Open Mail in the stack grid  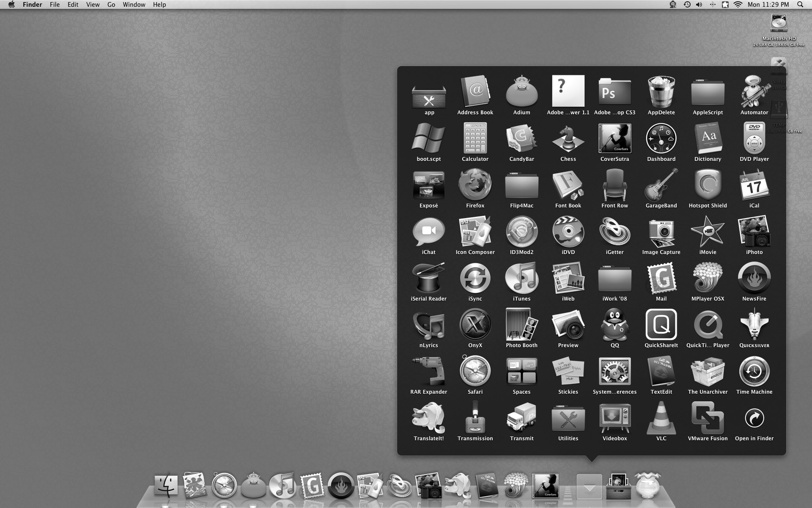click(x=661, y=278)
